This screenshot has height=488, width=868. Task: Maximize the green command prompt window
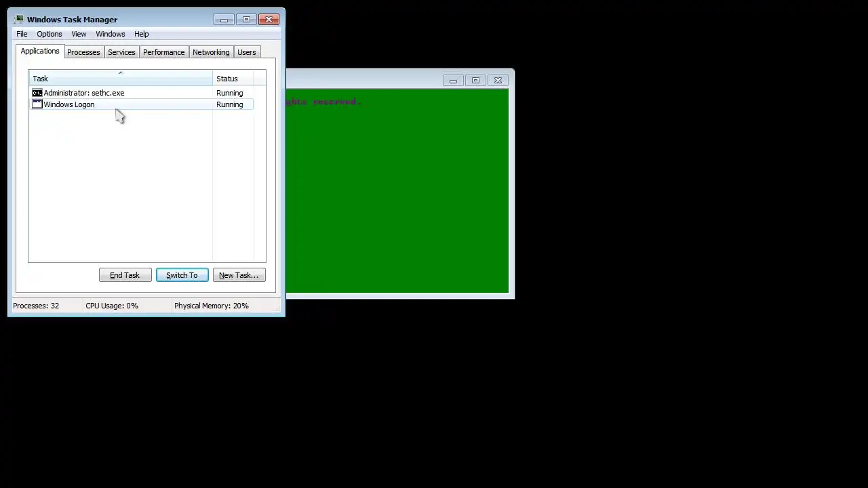(475, 81)
